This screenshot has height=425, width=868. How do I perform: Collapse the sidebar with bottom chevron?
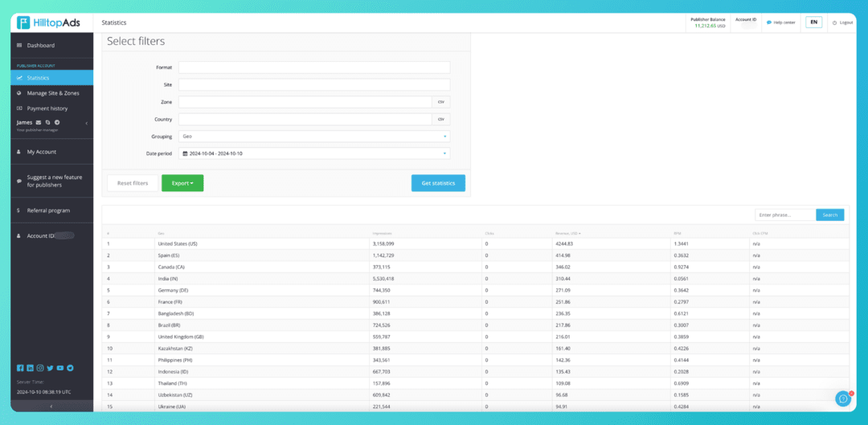tap(51, 407)
